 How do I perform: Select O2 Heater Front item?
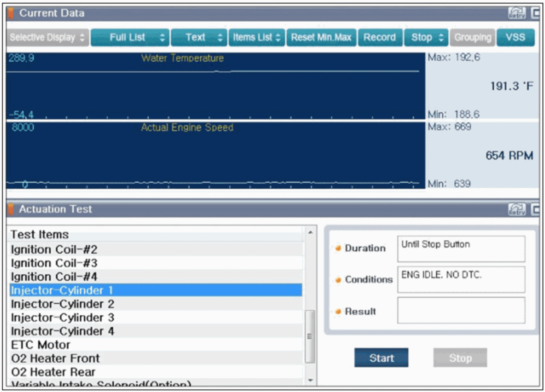coord(55,358)
